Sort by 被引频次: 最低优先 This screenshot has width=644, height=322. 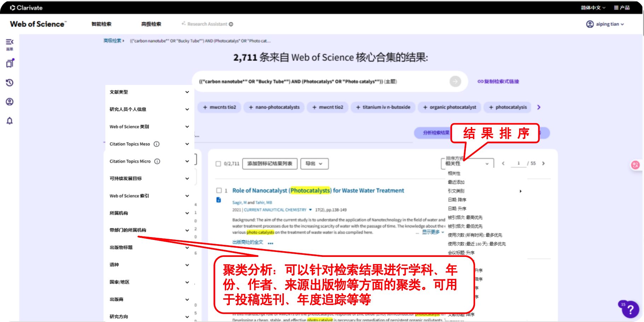pos(465,226)
